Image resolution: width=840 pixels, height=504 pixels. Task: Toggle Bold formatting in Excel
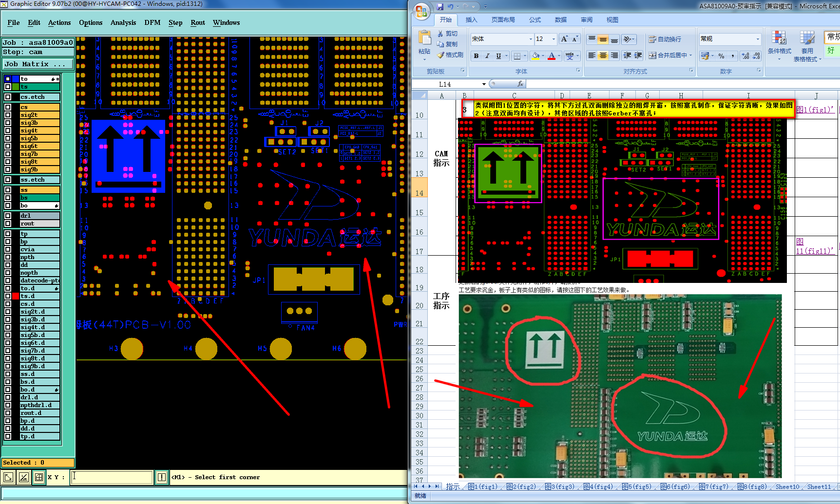[476, 56]
